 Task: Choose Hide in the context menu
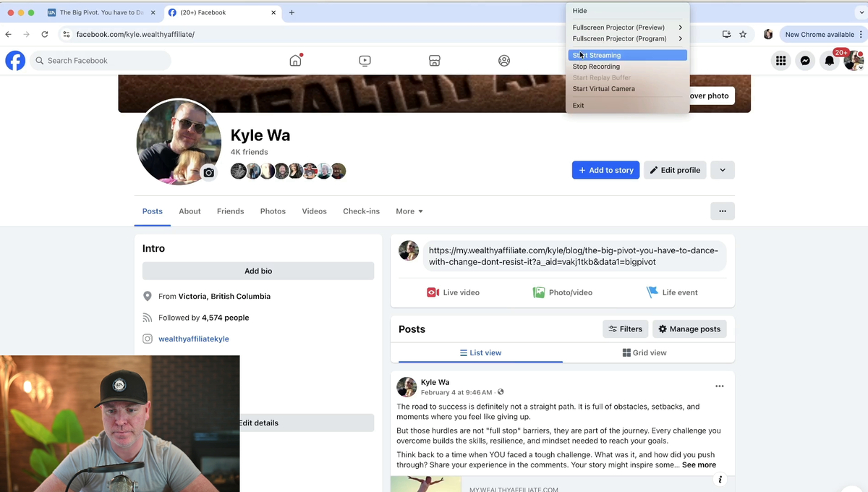point(628,11)
